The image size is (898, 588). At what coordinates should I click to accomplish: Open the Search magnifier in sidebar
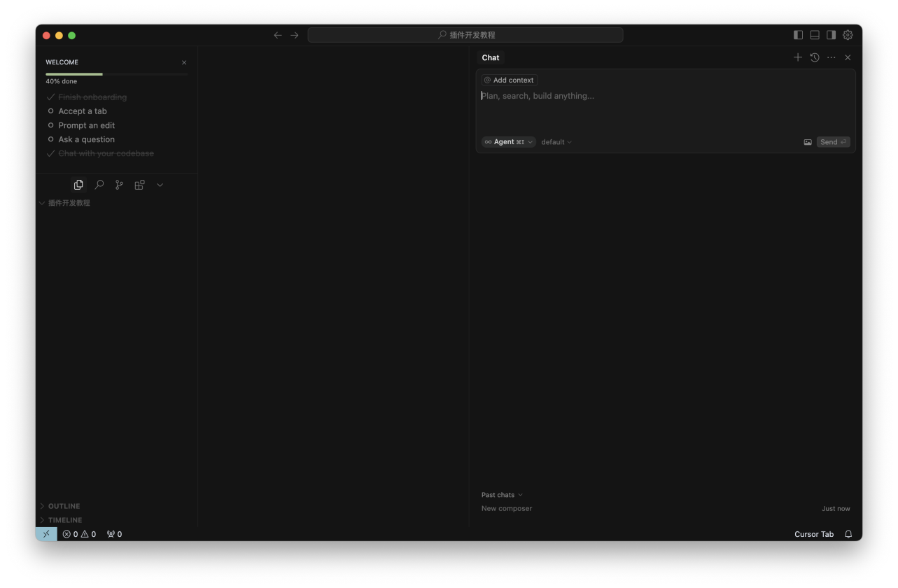click(x=99, y=185)
